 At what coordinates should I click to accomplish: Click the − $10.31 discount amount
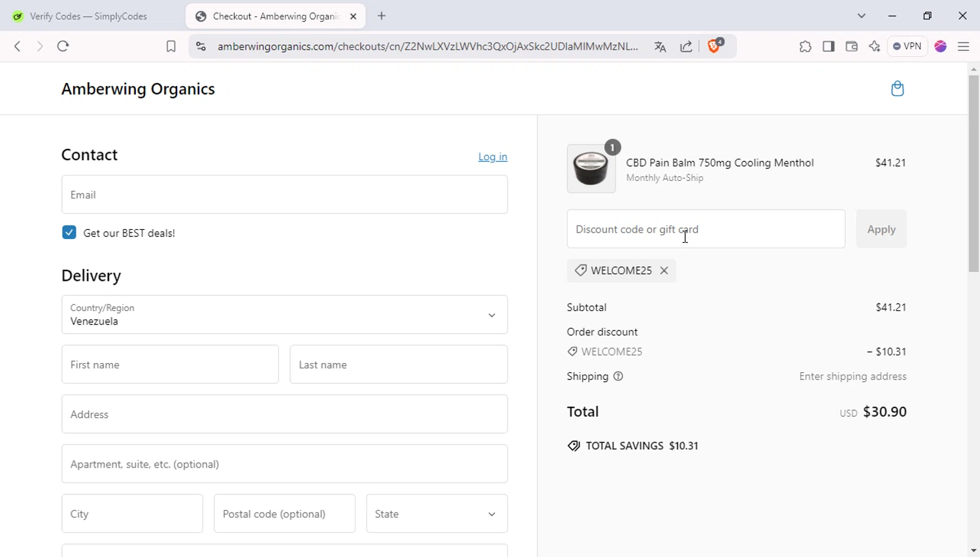click(x=887, y=352)
